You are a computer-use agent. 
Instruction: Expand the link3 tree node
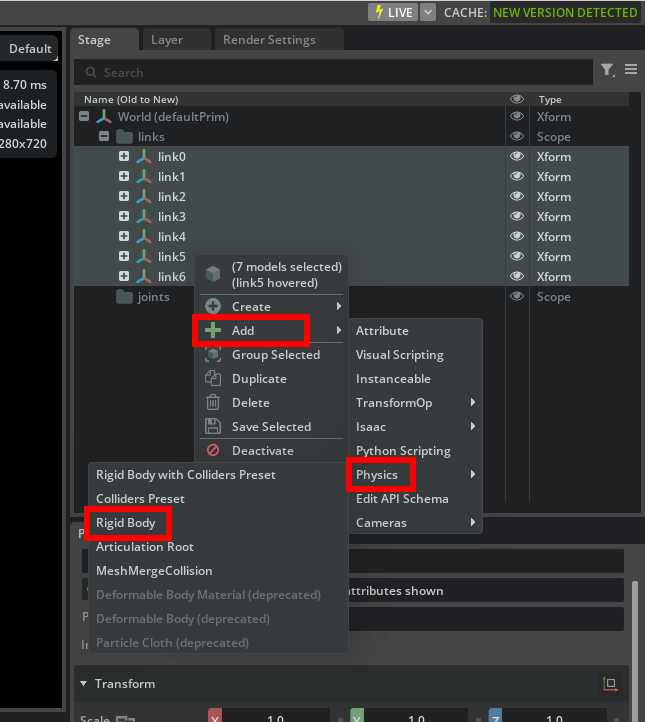tap(124, 217)
